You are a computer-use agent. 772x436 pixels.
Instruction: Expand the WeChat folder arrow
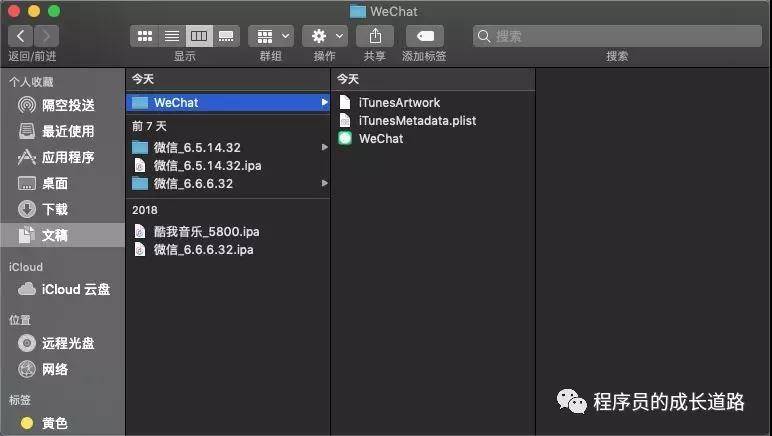324,102
